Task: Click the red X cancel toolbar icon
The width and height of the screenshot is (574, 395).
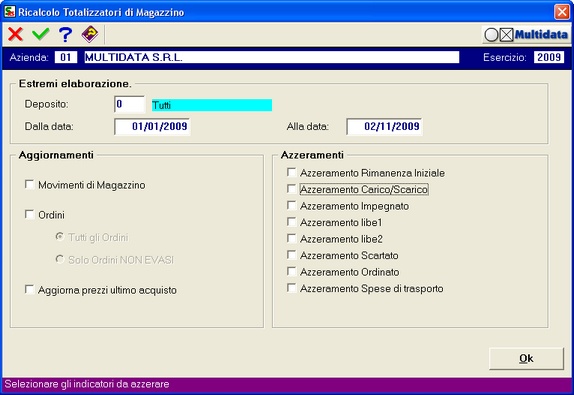Action: tap(15, 34)
